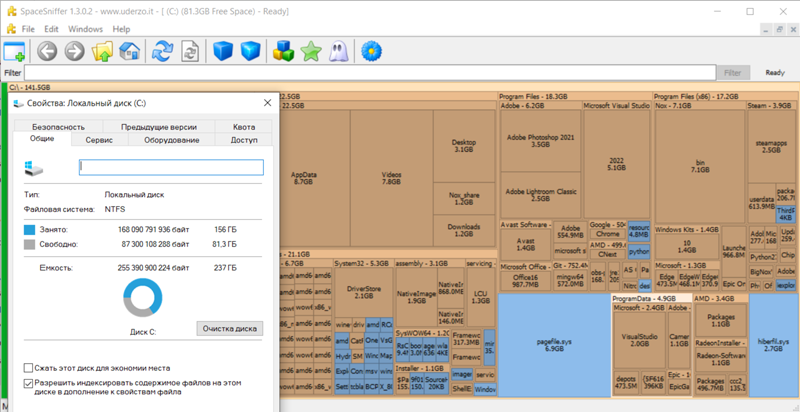Click the disk usage donut chart
This screenshot has height=412, width=800.
(x=143, y=298)
